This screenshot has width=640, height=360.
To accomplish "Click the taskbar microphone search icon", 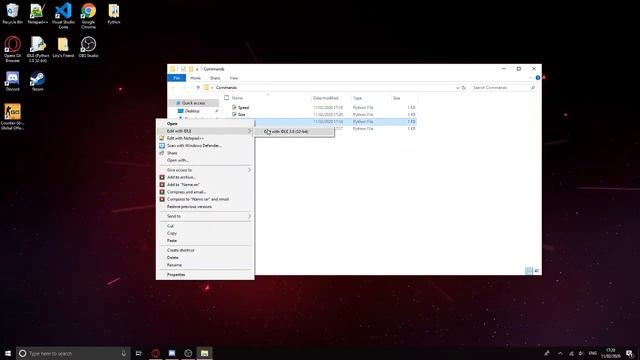I will [124, 353].
